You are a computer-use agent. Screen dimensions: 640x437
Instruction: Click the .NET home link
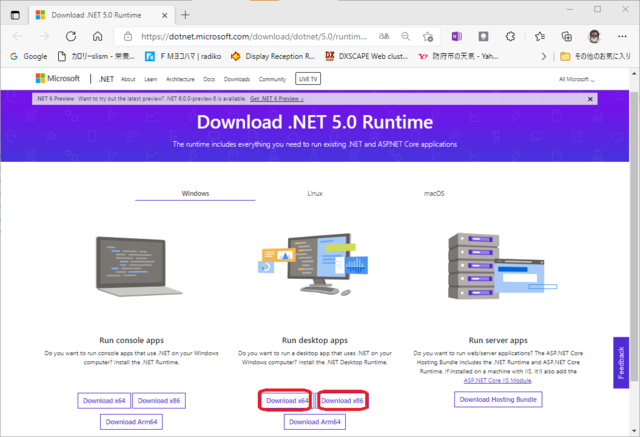[106, 79]
